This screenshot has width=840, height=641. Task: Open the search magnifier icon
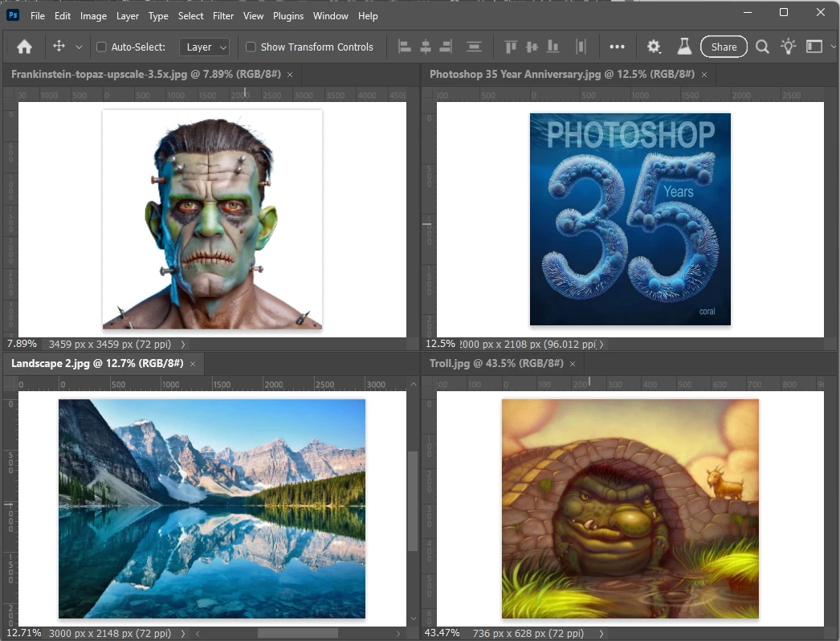pyautogui.click(x=762, y=47)
